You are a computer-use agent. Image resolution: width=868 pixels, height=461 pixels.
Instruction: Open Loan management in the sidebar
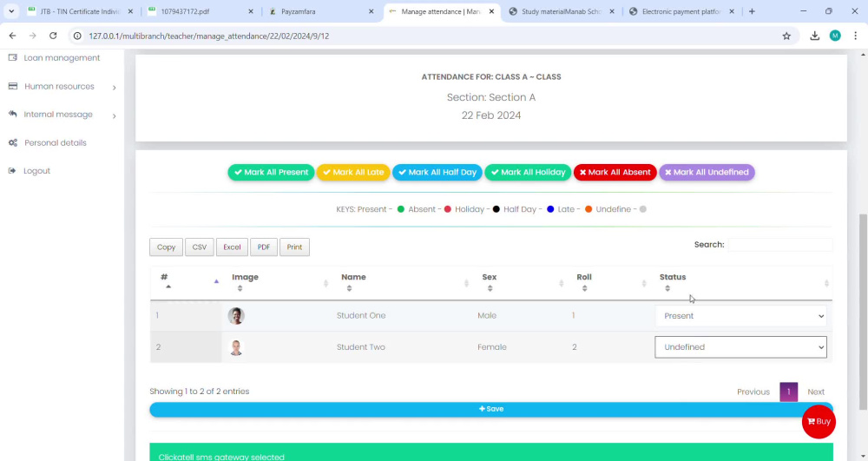pos(62,57)
